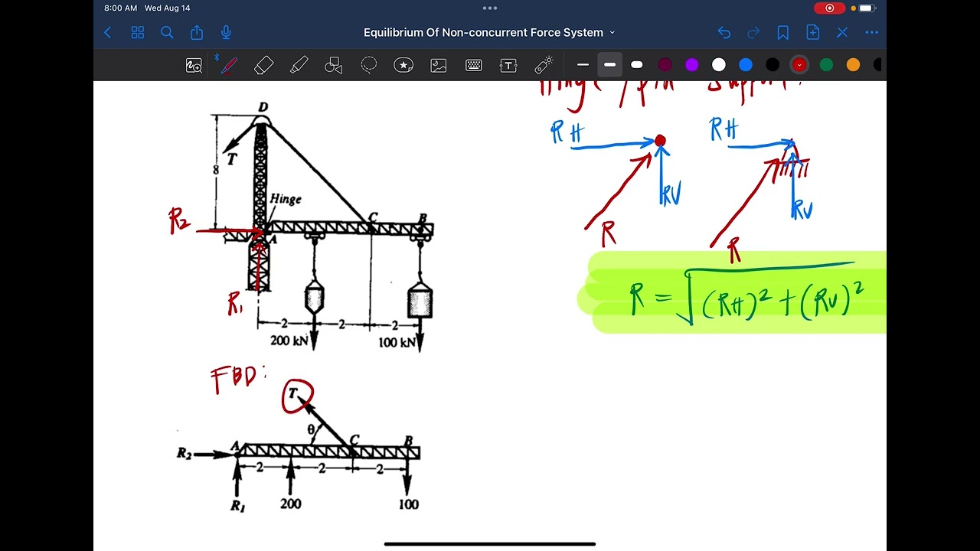Screen dimensions: 980x551
Task: Open the page thumbnails grid view
Action: pos(138,32)
